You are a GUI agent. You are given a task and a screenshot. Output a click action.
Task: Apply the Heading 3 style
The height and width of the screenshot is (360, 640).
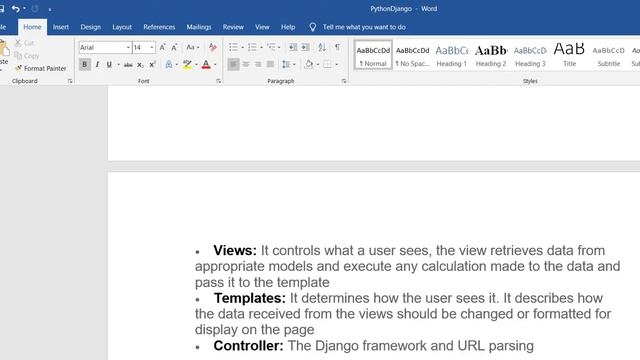coord(530,55)
